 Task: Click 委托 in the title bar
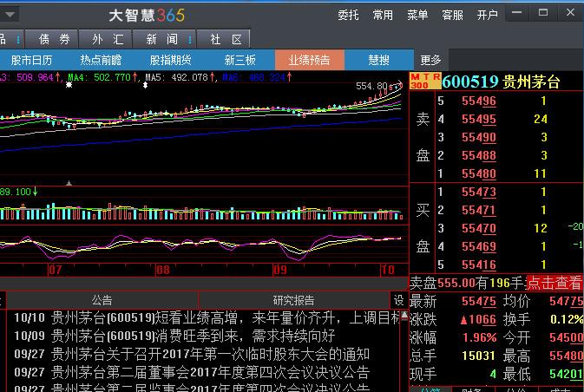coord(348,15)
